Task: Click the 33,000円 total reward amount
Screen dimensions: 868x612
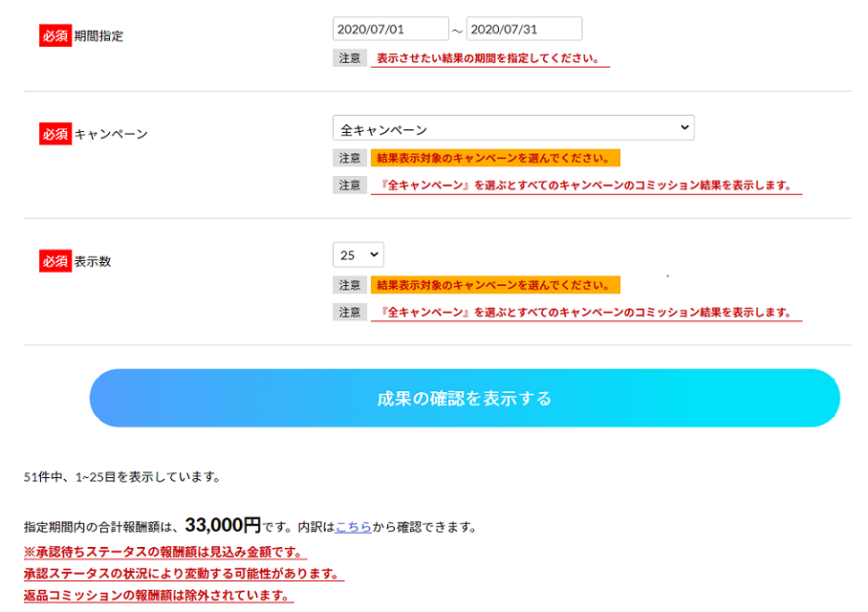Action: 223,525
